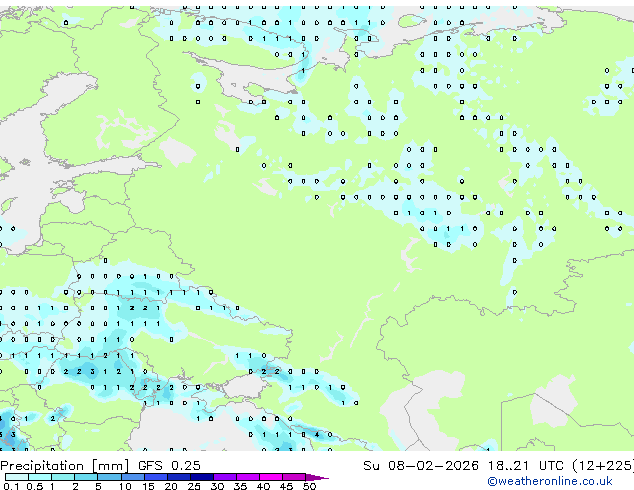The image size is (634, 490).
Task: Click the legend value label '10'
Action: point(125,486)
